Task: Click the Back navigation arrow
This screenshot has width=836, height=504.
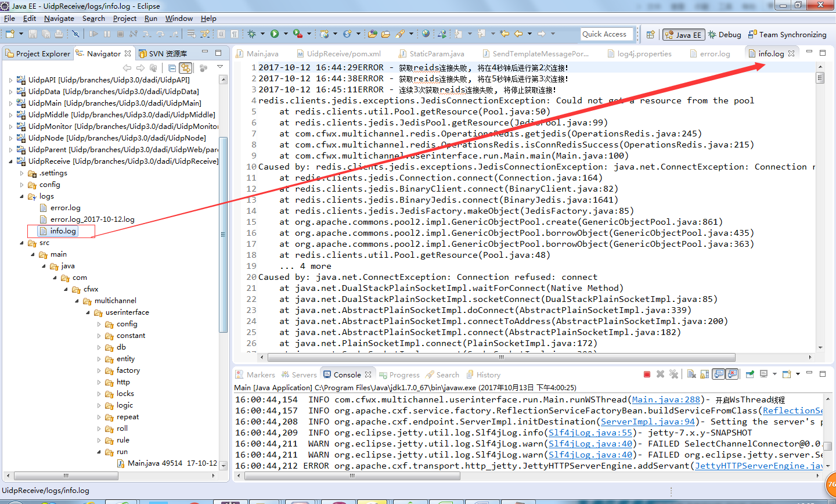Action: tap(518, 34)
